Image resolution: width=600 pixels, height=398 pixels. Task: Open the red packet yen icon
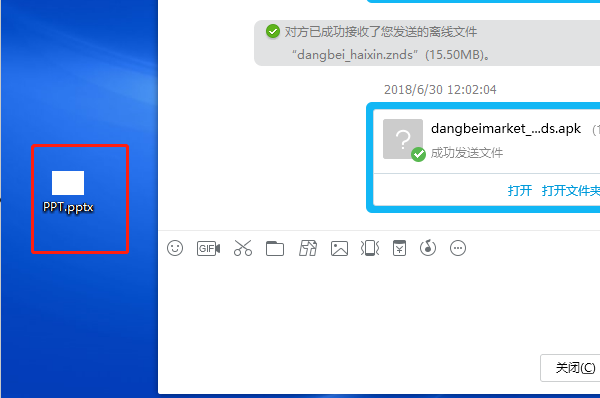(x=399, y=248)
